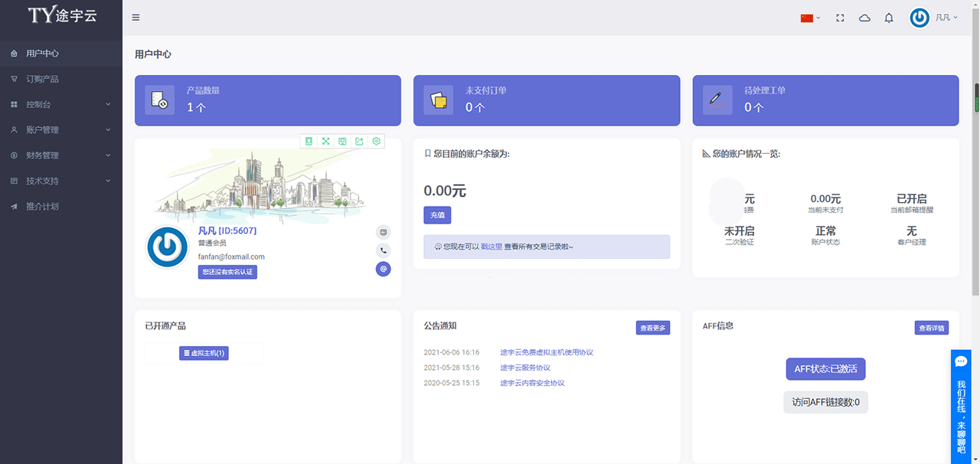Open 订购产品 in the sidebar
Viewport: 980px width, 464px height.
pyautogui.click(x=61, y=79)
